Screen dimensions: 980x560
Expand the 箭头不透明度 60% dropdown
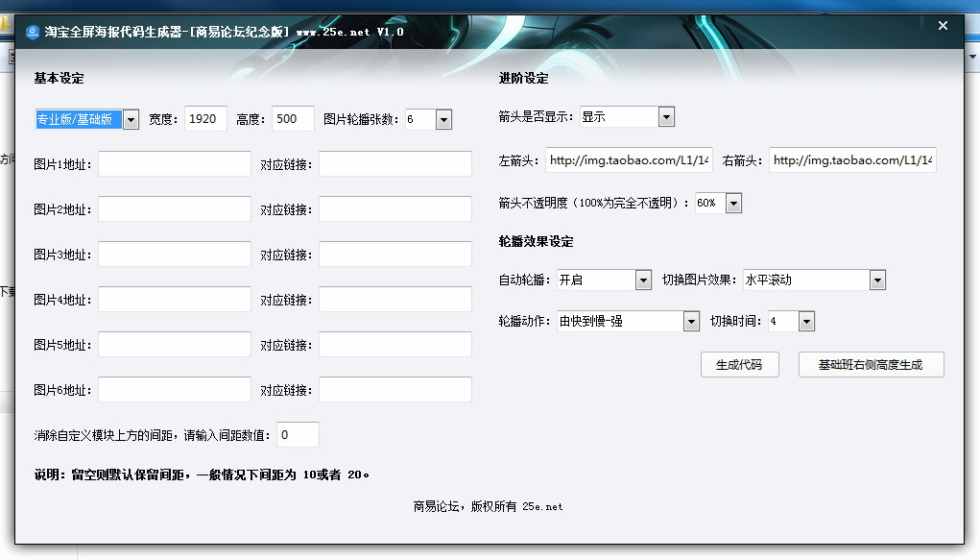pos(733,204)
